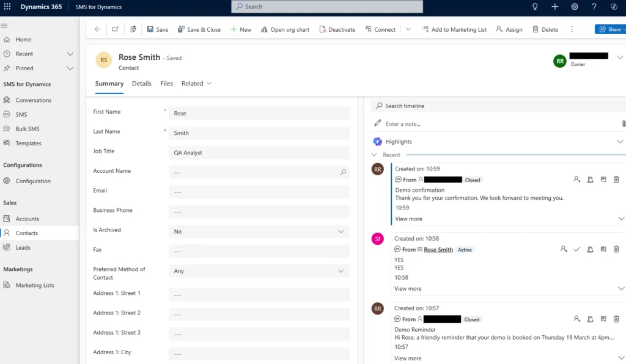Delete the 10:58 YES message
The height and width of the screenshot is (364, 626).
click(616, 249)
